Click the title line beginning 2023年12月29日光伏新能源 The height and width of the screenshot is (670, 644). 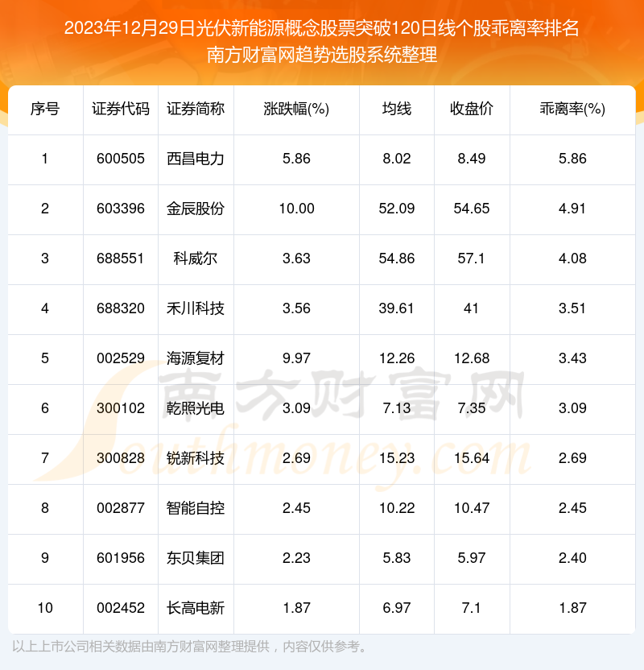click(321, 29)
